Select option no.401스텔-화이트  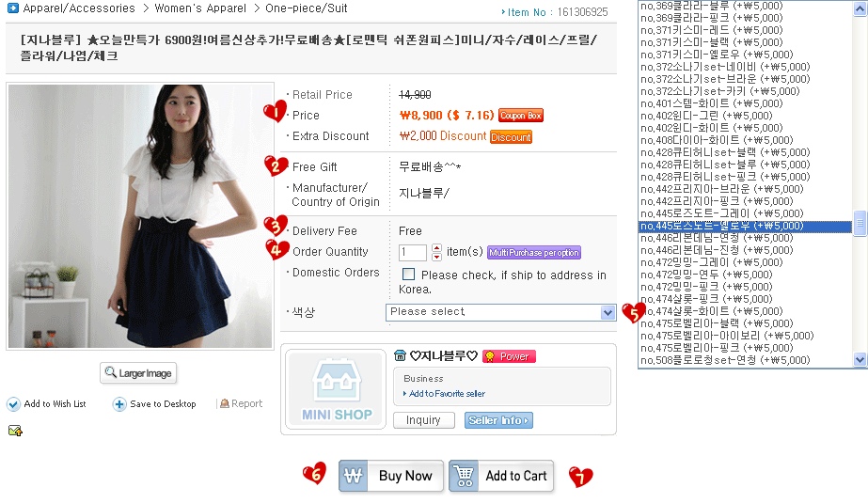point(745,102)
